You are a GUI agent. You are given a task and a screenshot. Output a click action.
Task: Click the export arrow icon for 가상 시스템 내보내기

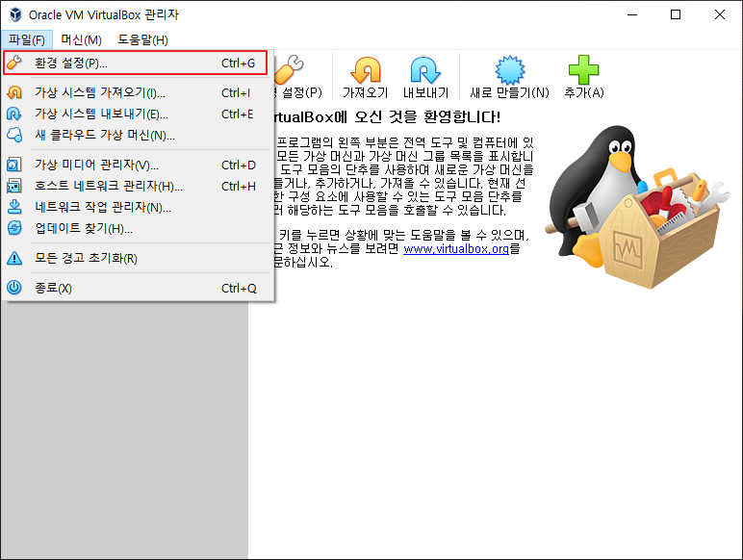tap(14, 114)
